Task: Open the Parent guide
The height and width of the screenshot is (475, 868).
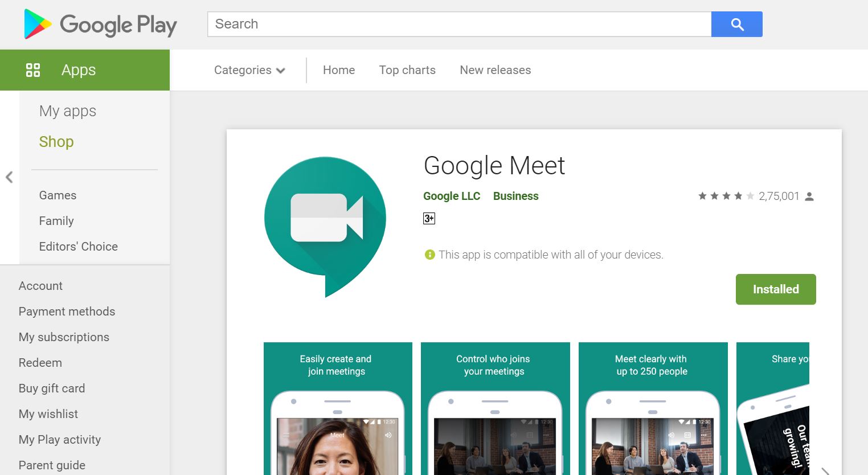Action: coord(52,465)
